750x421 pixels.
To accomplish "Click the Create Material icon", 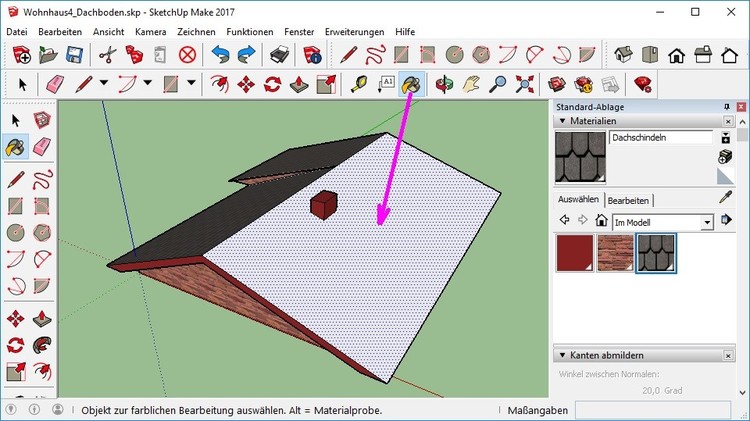I will point(725,156).
